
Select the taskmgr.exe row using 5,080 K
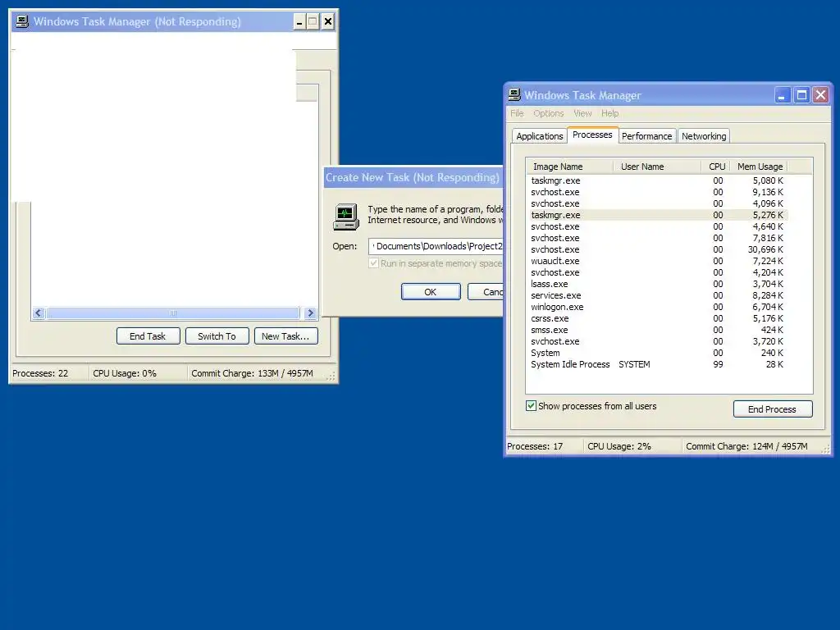tap(657, 180)
